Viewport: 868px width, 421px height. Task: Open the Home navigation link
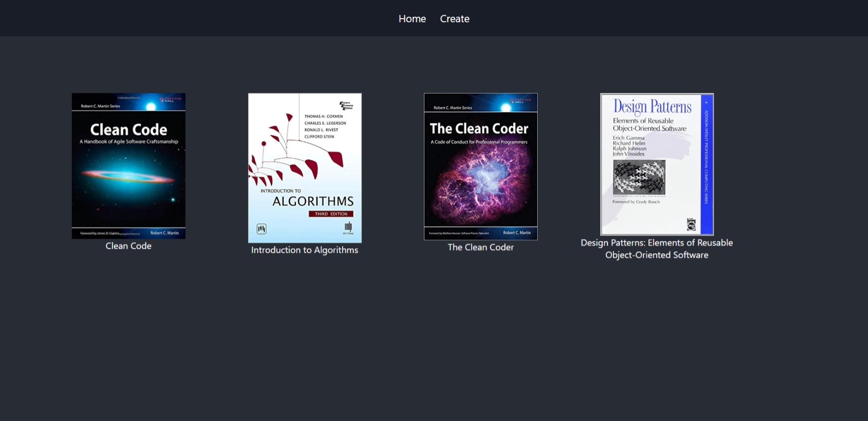click(412, 19)
